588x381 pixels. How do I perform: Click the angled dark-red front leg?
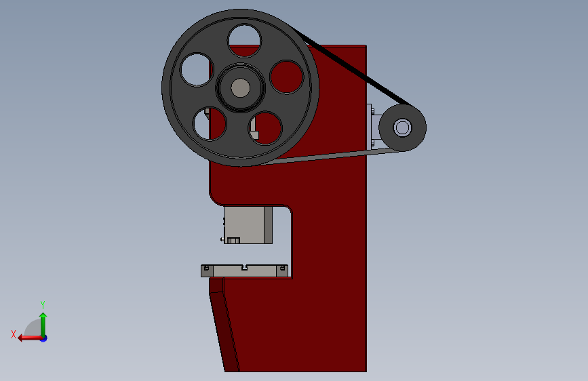coord(224,326)
